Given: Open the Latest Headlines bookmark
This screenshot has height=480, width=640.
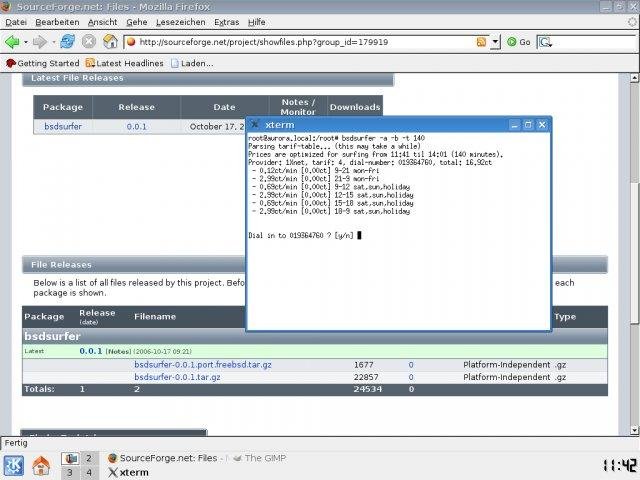Looking at the screenshot, I should coord(124,63).
